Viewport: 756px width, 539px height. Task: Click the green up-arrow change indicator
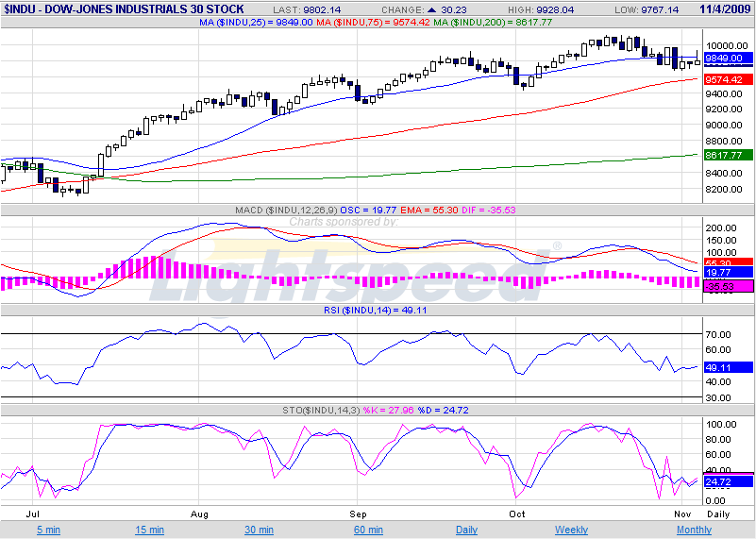click(431, 9)
